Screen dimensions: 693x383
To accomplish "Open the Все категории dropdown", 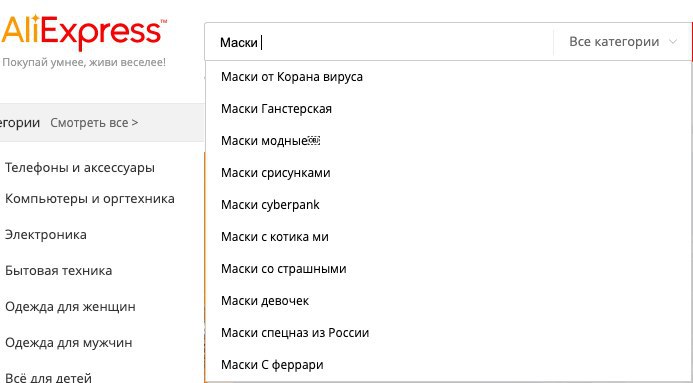I will tap(622, 42).
